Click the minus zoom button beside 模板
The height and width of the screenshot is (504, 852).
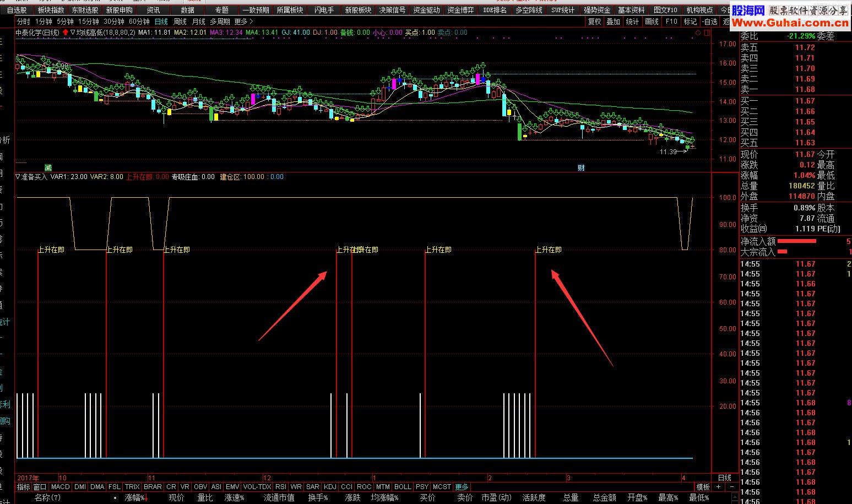(x=731, y=487)
